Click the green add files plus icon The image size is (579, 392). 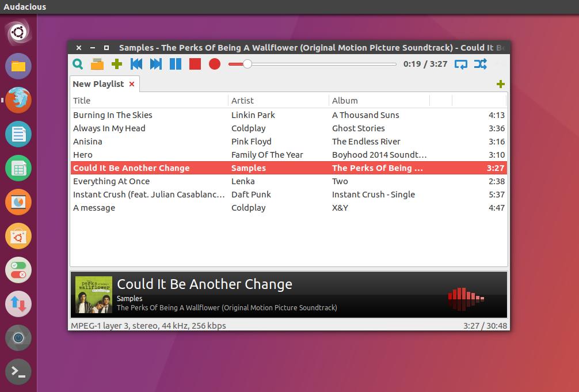[117, 64]
